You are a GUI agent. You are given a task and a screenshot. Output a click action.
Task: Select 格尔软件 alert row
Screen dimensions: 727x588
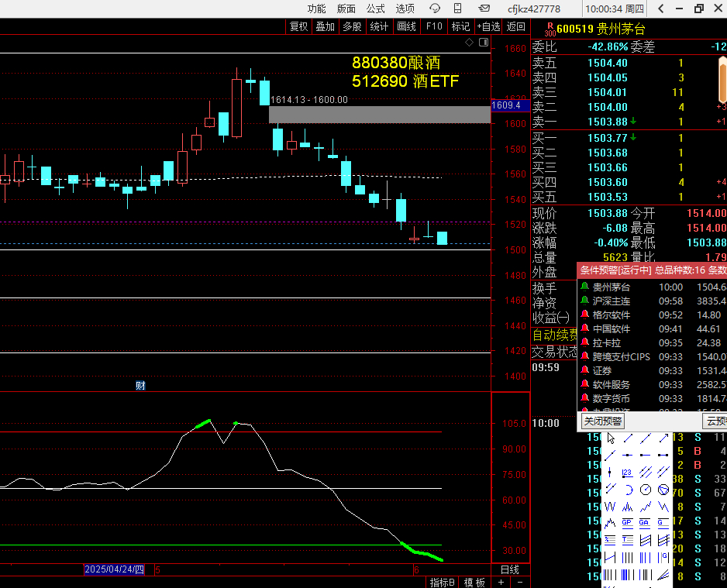[x=653, y=315]
